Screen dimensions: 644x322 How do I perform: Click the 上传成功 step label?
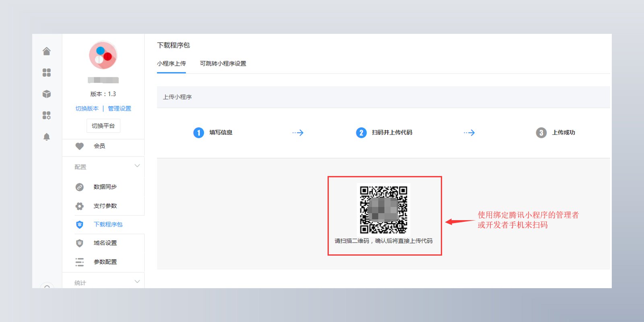point(563,132)
